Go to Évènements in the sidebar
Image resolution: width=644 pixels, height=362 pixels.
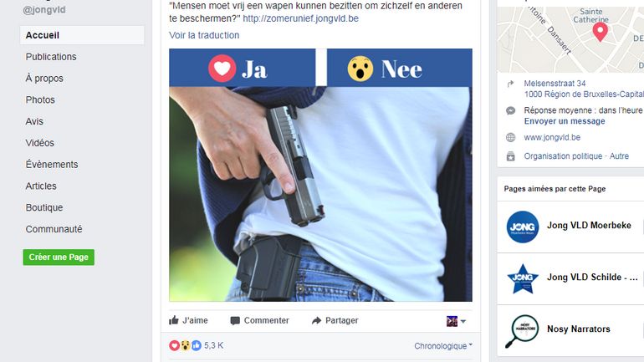coord(52,164)
